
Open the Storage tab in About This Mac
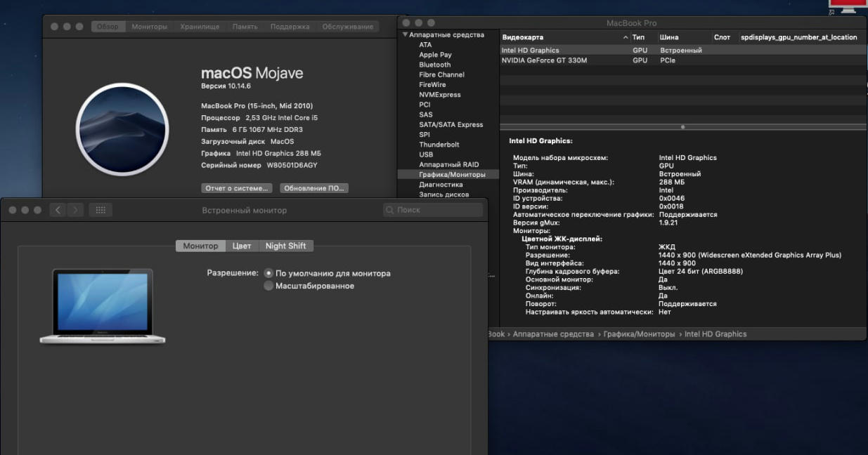click(200, 27)
